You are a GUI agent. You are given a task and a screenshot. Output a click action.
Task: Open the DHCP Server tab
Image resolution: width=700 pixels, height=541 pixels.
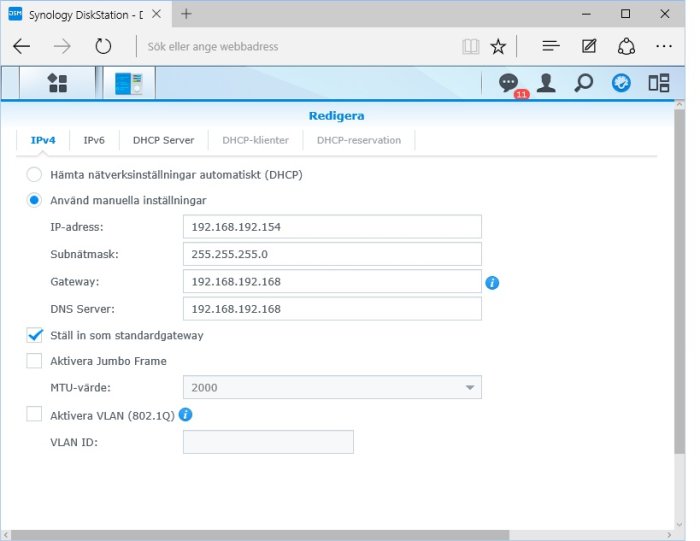tap(163, 140)
